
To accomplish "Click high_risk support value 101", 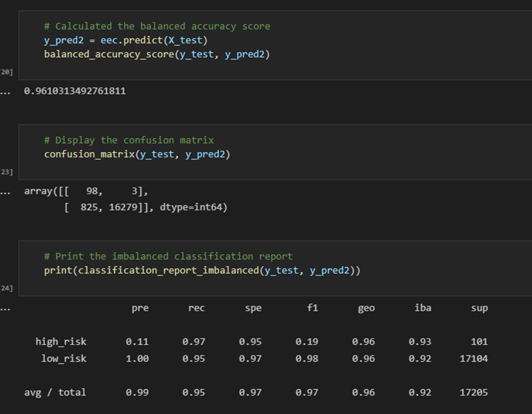I will pyautogui.click(x=479, y=341).
